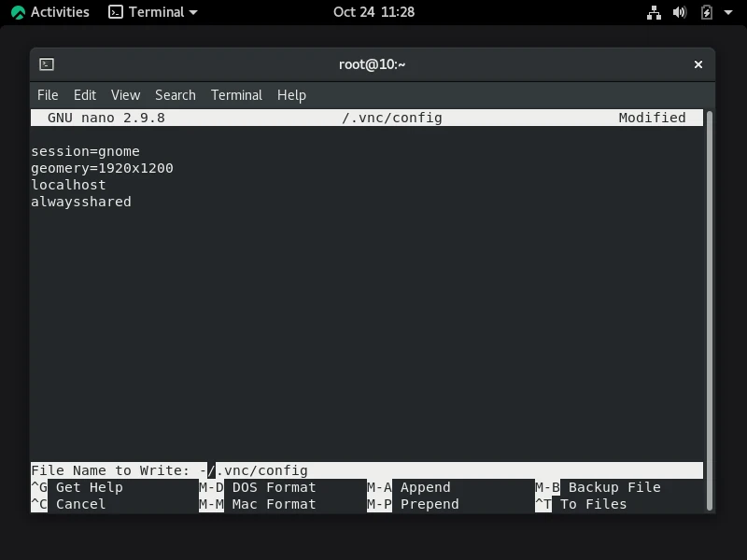The height and width of the screenshot is (560, 747).
Task: Open the Activities overview
Action: click(x=49, y=12)
